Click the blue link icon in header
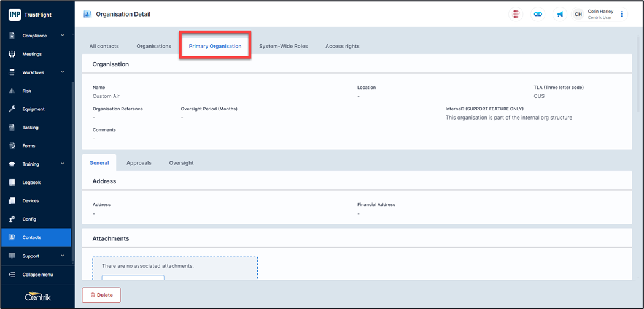Viewport: 644px width, 309px height. coord(538,14)
